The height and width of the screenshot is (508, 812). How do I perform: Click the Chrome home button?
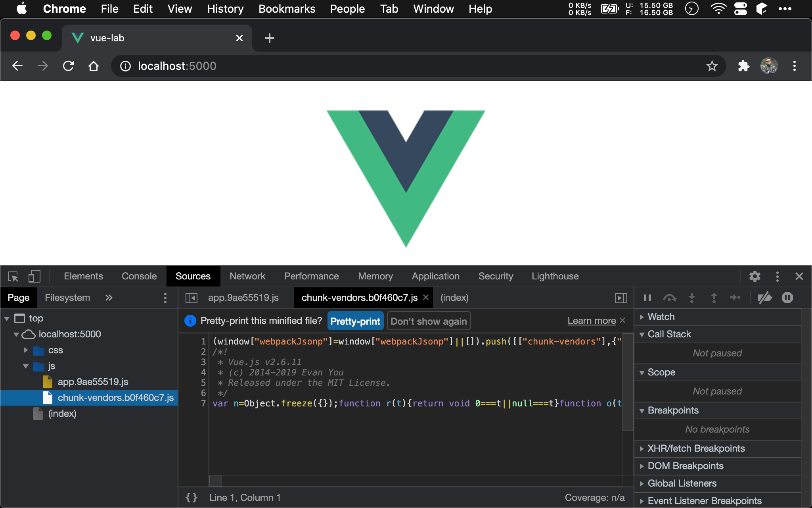94,66
